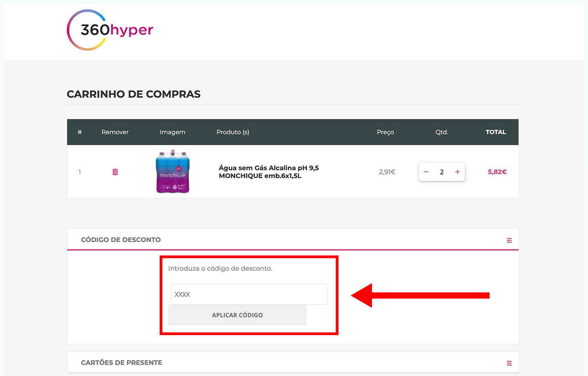This screenshot has width=588, height=376.
Task: Click the pink hamburger icon beside CARTÕES DE PRESENTE
Action: (x=509, y=363)
